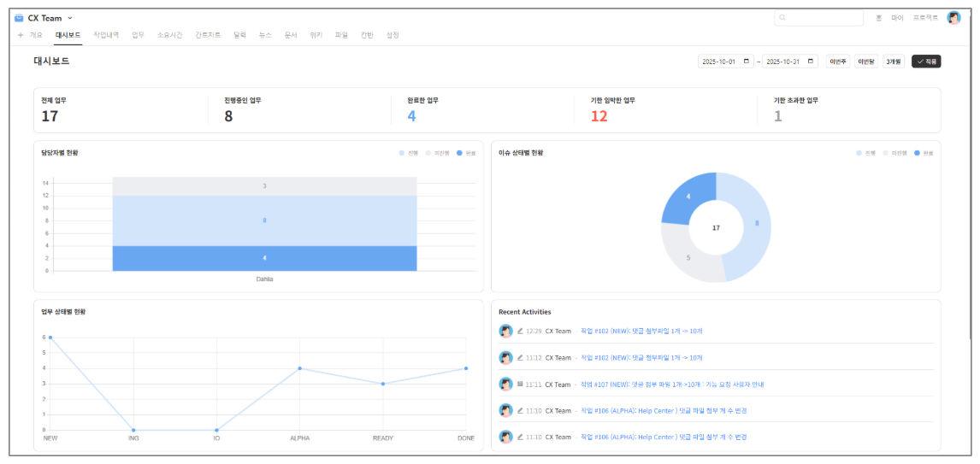Click the 이번주 range button
This screenshot has width=980, height=464.
click(838, 62)
